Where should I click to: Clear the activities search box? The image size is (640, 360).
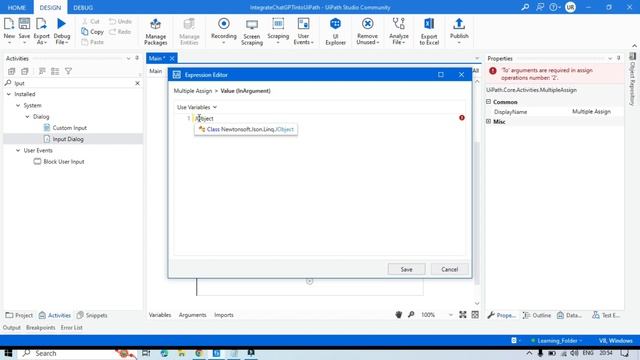click(x=138, y=83)
